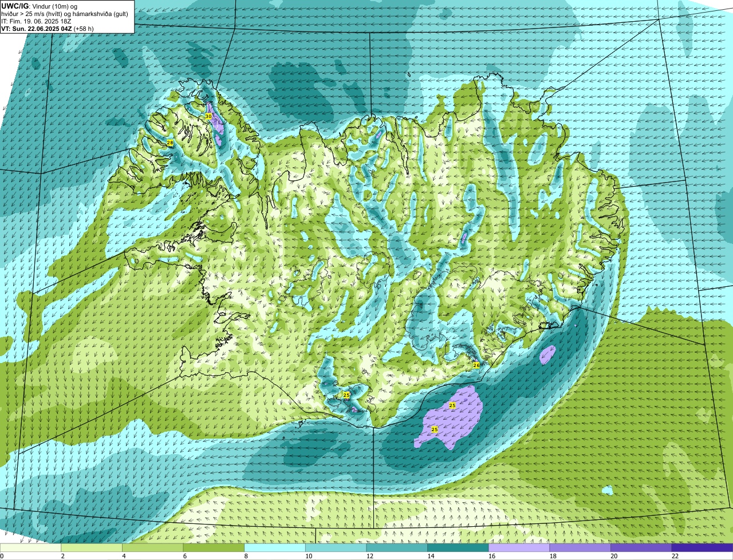Click the 'VT: Sun. 22.06.2025 04Z' line
Viewport: 733px width, 560px height.
(x=48, y=28)
